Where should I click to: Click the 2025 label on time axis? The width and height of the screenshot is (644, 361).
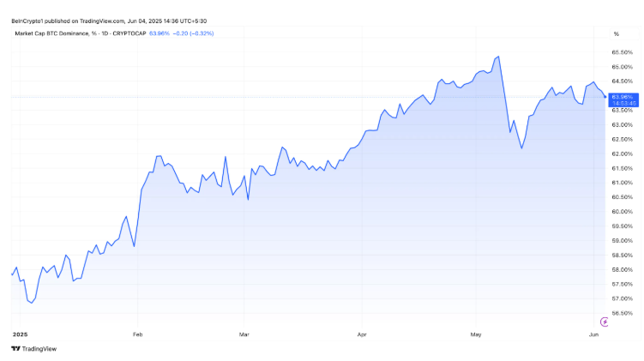(20, 334)
